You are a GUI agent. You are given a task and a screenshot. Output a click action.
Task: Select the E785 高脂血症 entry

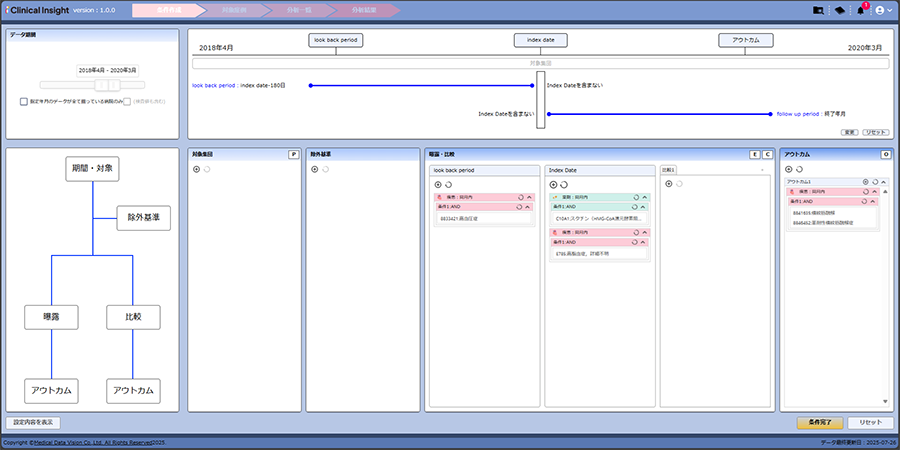pyautogui.click(x=599, y=253)
